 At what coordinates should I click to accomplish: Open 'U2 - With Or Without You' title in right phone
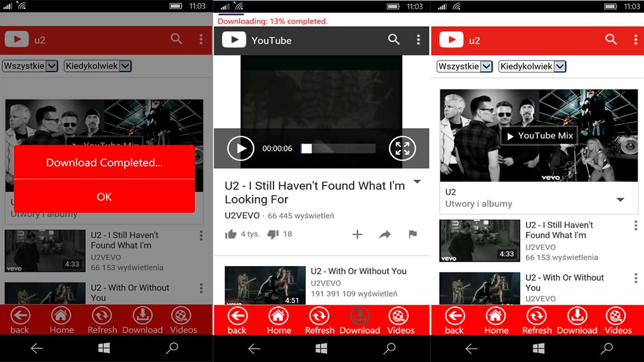click(x=565, y=282)
